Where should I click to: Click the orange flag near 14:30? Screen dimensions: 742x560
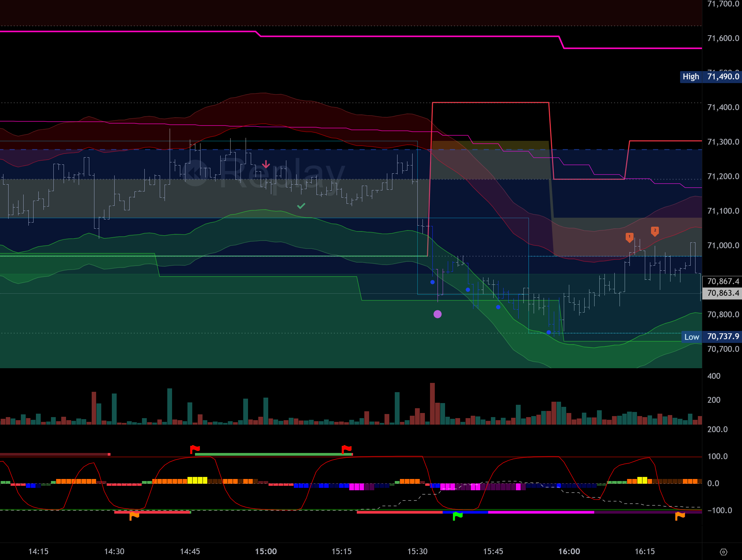coord(134,515)
